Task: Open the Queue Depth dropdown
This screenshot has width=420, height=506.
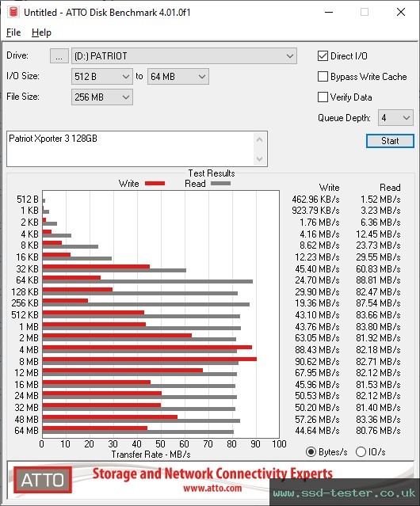Action: 395,118
